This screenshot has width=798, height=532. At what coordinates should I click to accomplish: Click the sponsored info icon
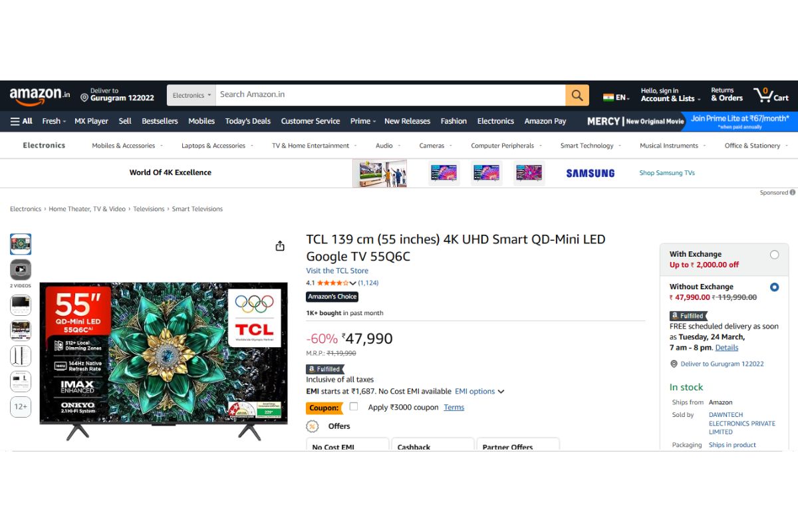(793, 192)
